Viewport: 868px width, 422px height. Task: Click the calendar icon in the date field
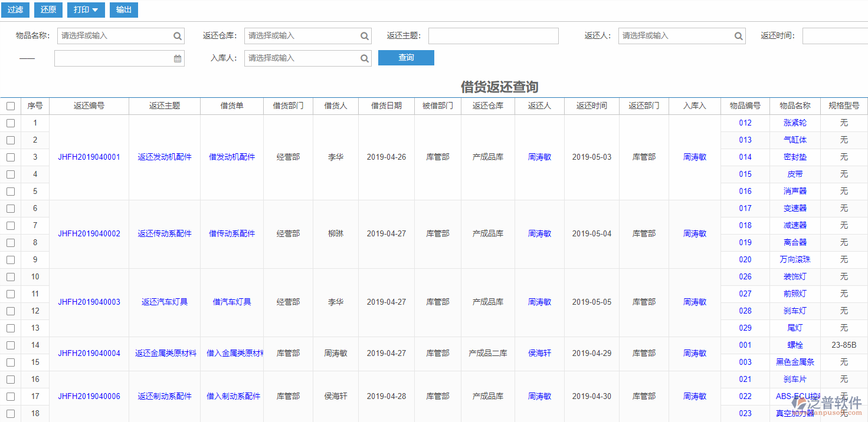[x=177, y=58]
